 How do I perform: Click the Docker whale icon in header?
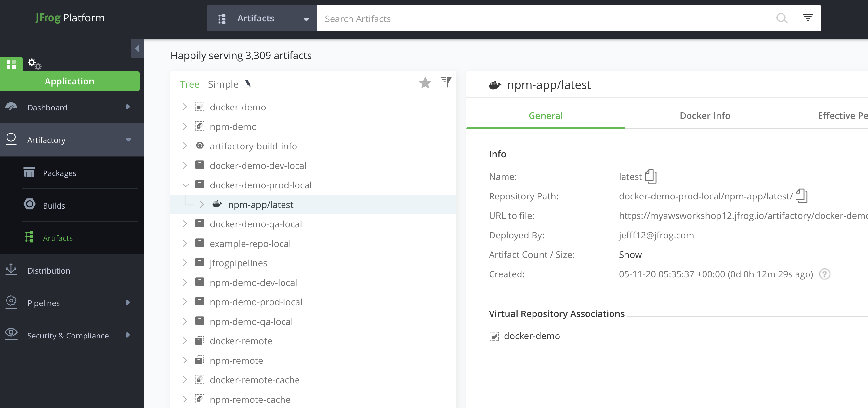pos(495,85)
